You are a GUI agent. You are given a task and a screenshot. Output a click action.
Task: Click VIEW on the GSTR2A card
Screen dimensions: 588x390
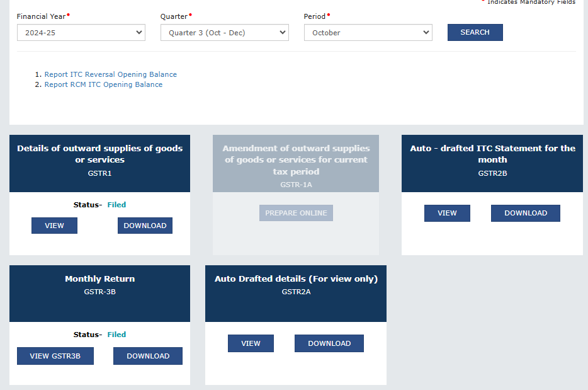click(251, 343)
